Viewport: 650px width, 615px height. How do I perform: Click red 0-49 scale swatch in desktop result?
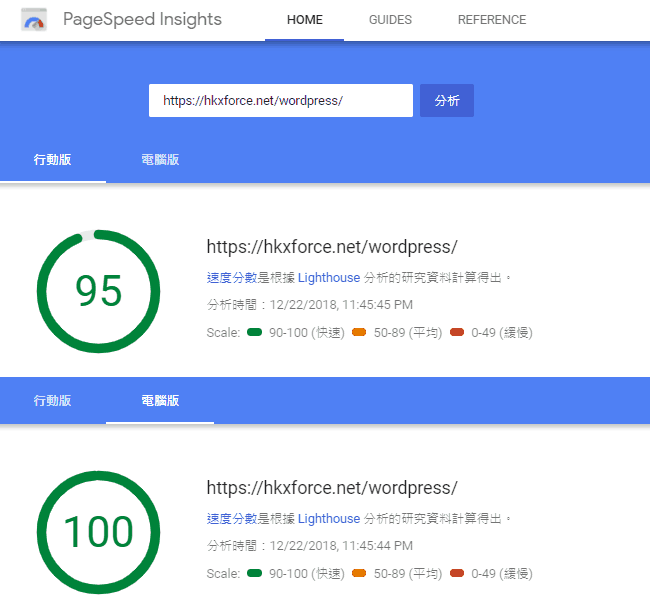(457, 573)
